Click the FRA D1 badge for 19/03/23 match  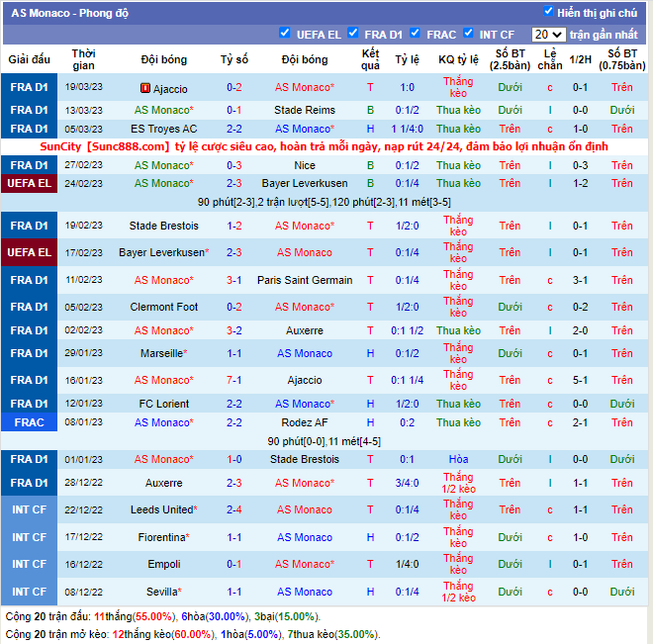coord(29,87)
